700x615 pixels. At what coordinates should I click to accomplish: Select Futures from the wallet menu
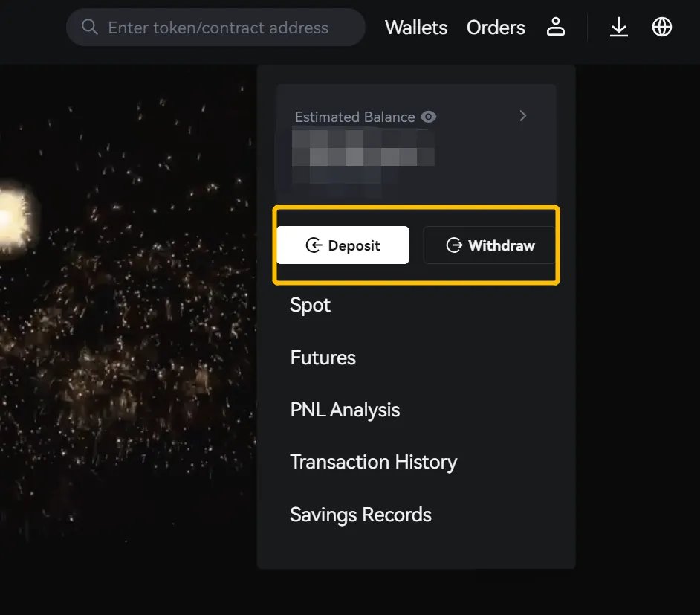pyautogui.click(x=323, y=358)
